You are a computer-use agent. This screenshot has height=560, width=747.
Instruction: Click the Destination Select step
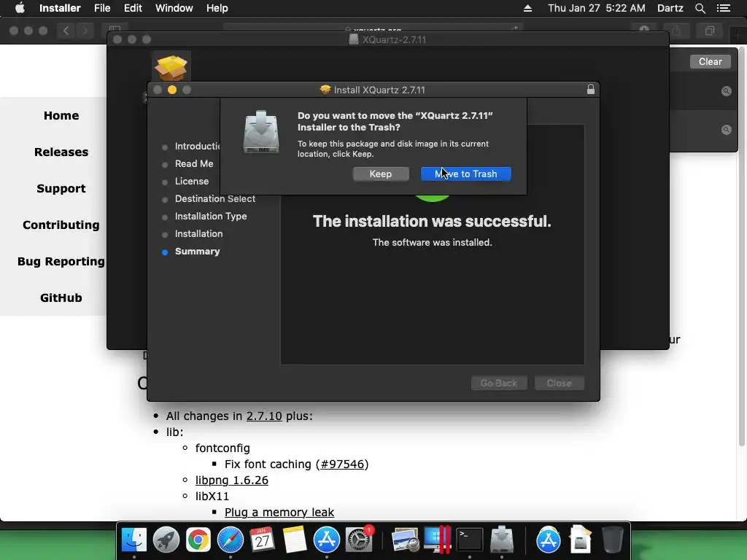click(215, 198)
